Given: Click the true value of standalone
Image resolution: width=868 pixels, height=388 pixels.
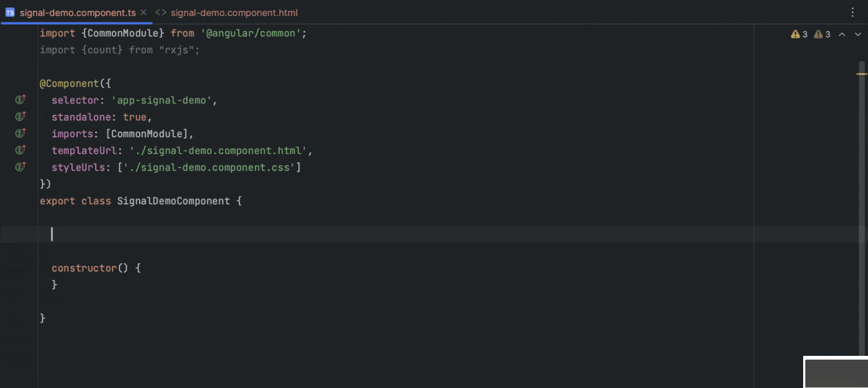Looking at the screenshot, I should pyautogui.click(x=134, y=117).
